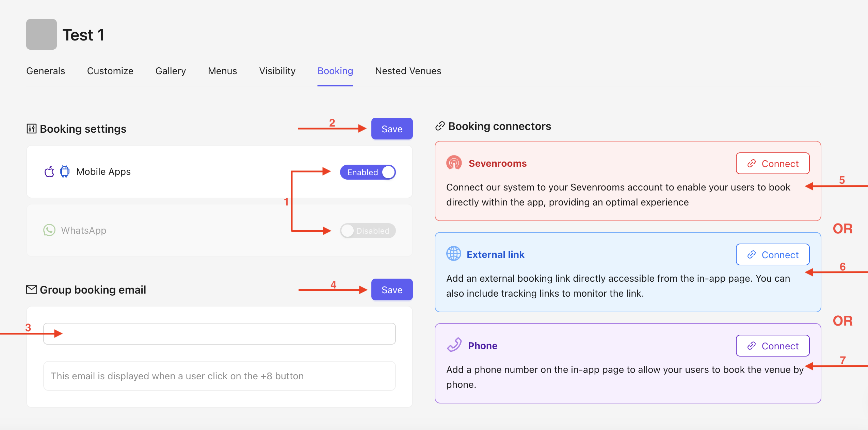Screen dimensions: 868x430
Task: Select the Gallery tab
Action: click(171, 71)
